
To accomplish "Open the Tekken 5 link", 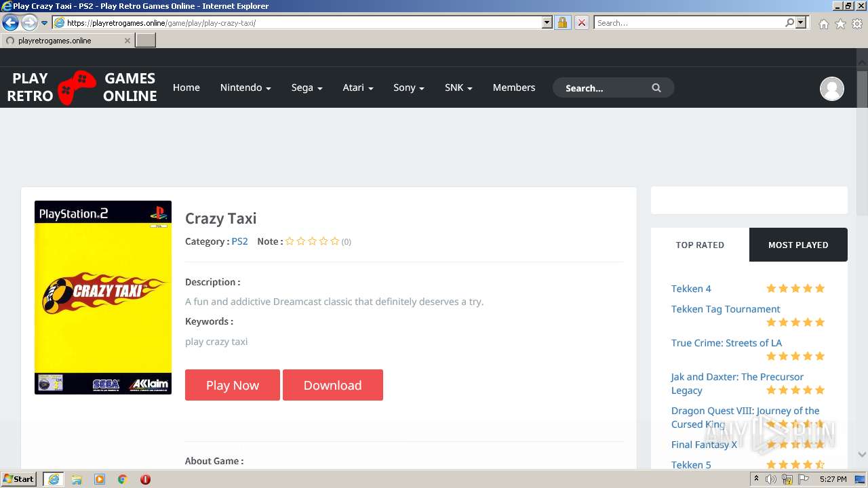I will tap(691, 465).
